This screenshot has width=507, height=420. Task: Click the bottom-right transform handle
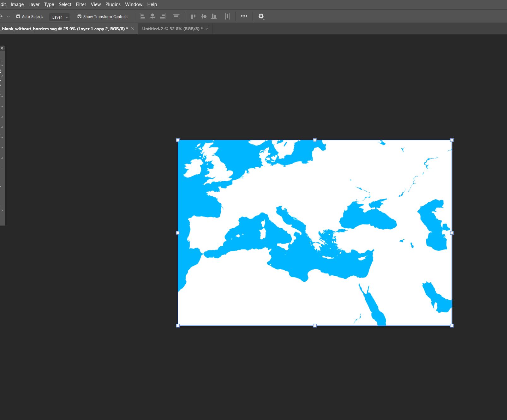point(452,326)
